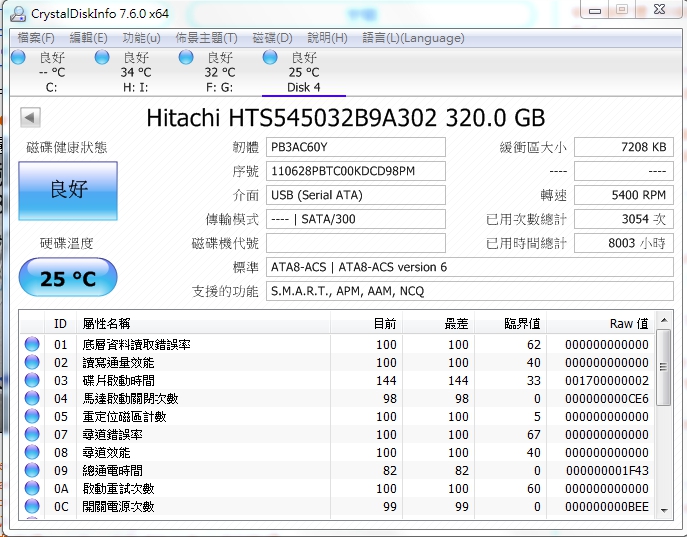Open the 語言(L)(Language) menu
This screenshot has height=537, width=687.
(413, 38)
